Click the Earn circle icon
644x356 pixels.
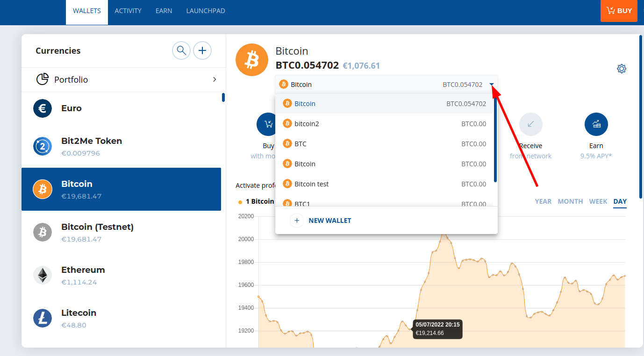pos(596,124)
